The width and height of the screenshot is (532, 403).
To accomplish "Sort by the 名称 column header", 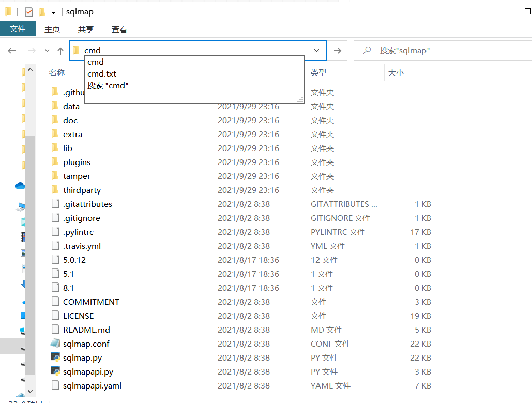I will 57,72.
